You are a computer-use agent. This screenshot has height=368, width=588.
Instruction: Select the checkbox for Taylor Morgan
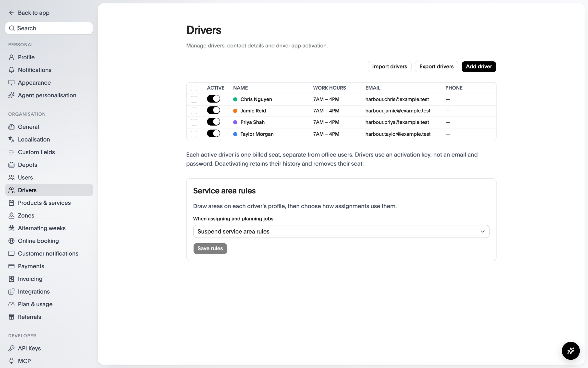click(x=194, y=134)
